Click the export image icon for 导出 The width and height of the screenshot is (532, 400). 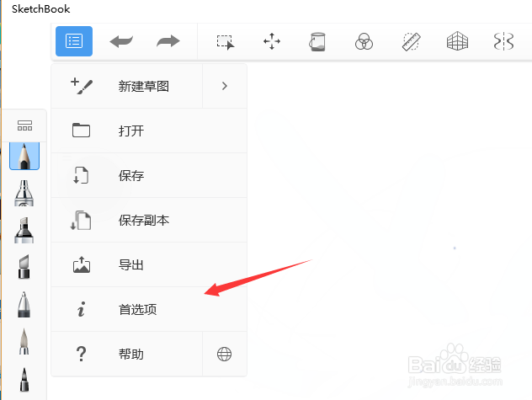82,265
